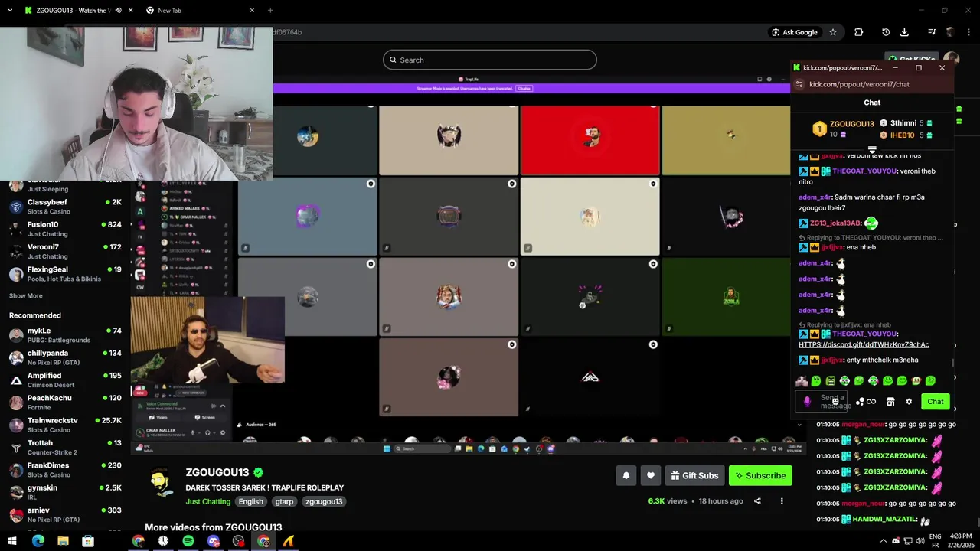Select ZGOUGOU13 top gifter entry
980x551 pixels.
pyautogui.click(x=843, y=129)
